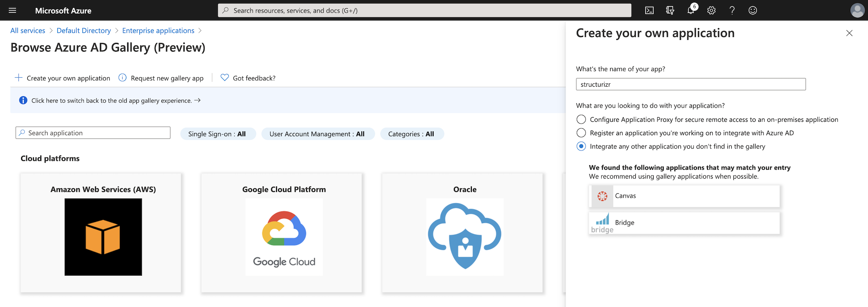The height and width of the screenshot is (307, 868).
Task: Click the Microsoft Azure home title
Action: pyautogui.click(x=63, y=10)
